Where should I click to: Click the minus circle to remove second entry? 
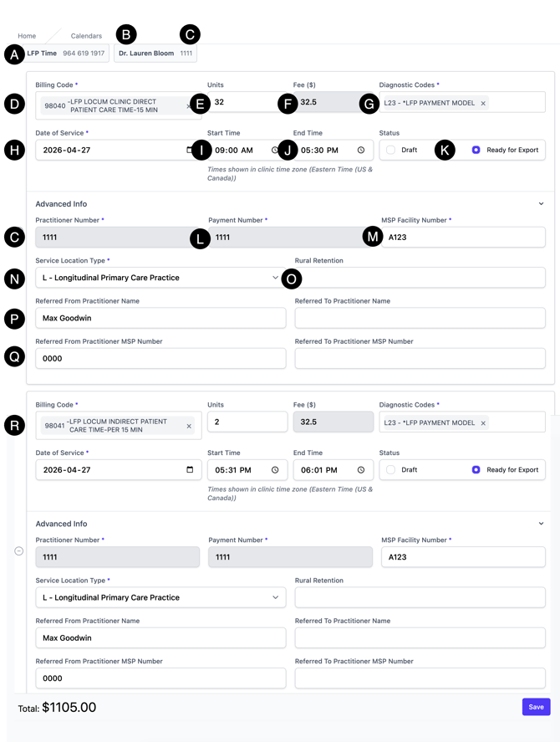point(19,550)
